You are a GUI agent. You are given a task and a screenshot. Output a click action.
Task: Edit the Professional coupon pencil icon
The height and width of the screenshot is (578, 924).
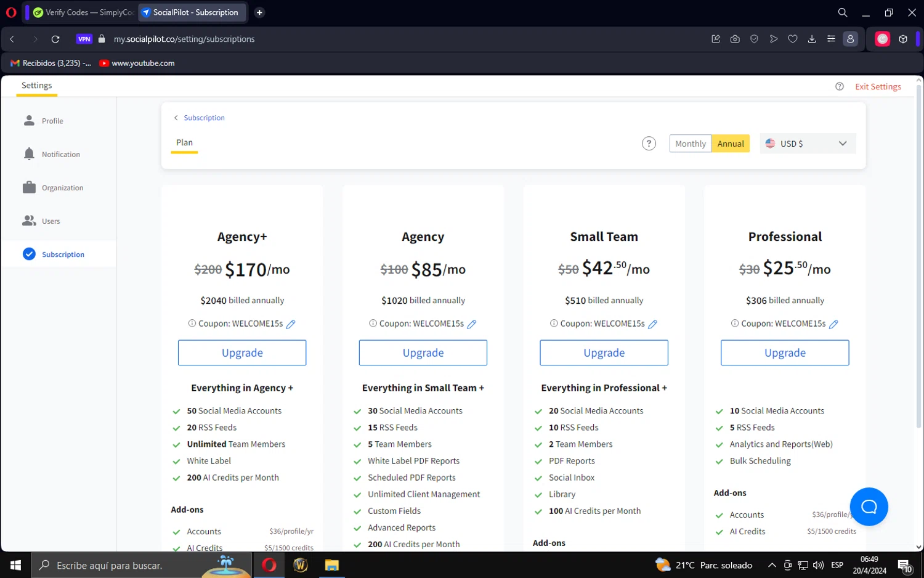pos(833,324)
